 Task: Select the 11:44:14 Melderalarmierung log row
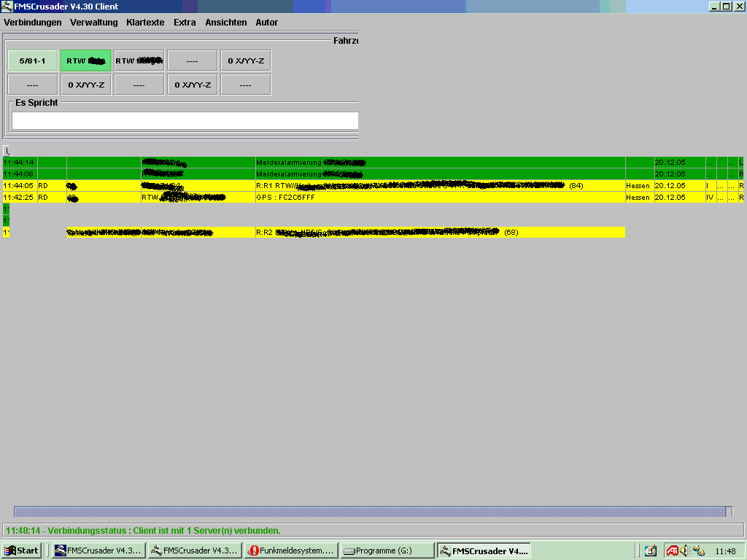292,163
